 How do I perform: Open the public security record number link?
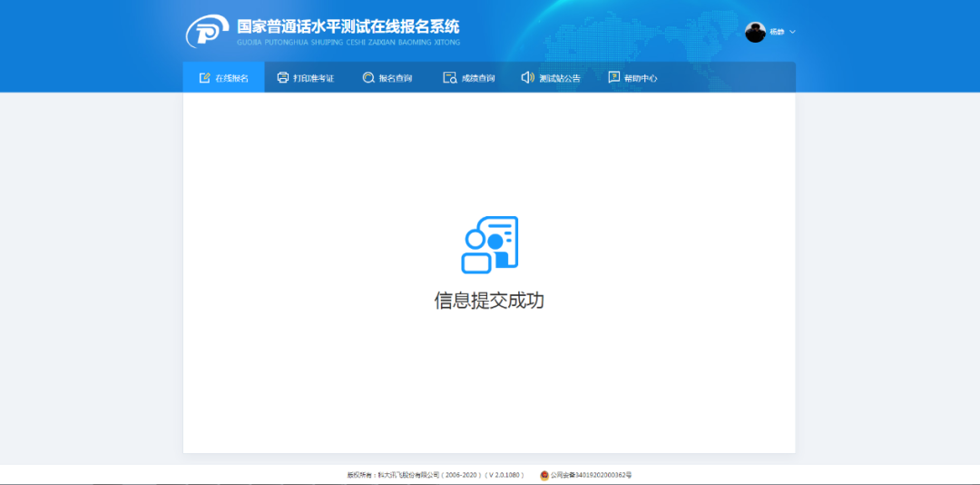point(591,475)
